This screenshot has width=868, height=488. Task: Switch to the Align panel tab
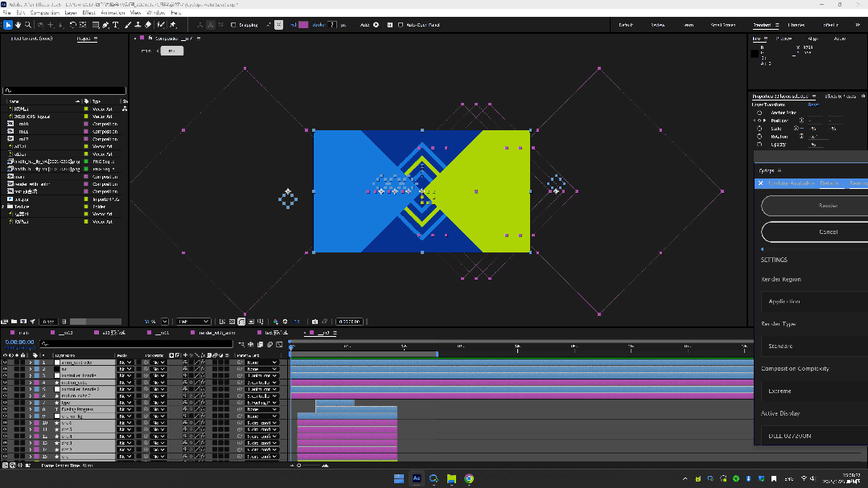(812, 39)
